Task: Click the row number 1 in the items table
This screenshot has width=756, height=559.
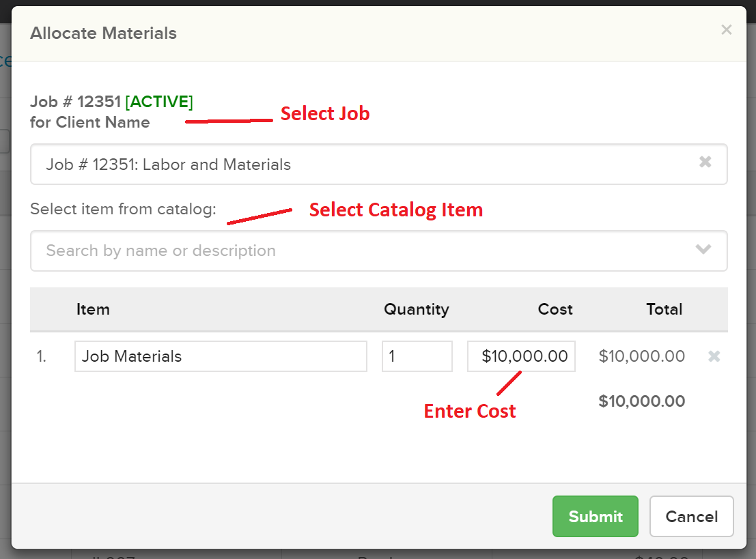Action: (x=42, y=356)
